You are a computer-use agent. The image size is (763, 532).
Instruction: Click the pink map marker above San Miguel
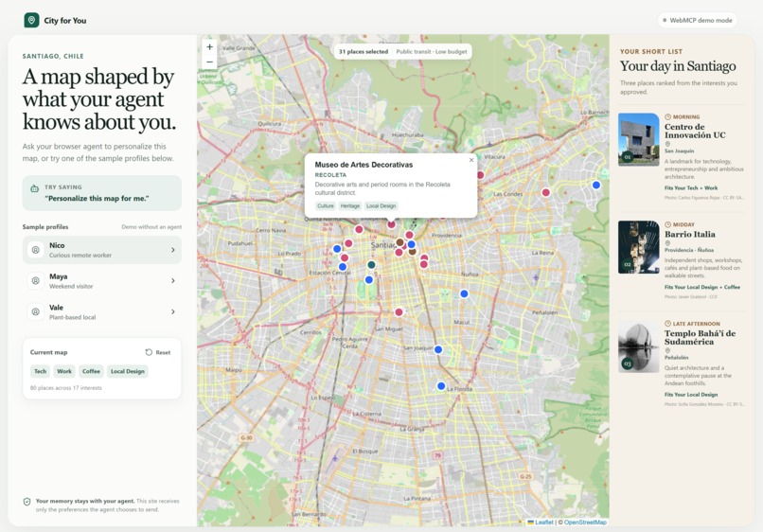(x=399, y=312)
